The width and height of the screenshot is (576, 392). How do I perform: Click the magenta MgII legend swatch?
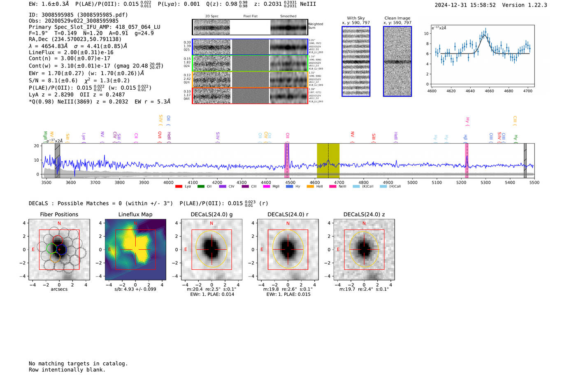[x=267, y=186]
